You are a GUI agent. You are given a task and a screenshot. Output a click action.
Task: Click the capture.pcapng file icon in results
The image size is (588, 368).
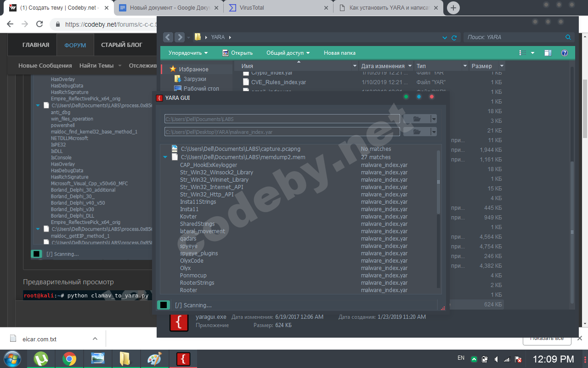(175, 149)
